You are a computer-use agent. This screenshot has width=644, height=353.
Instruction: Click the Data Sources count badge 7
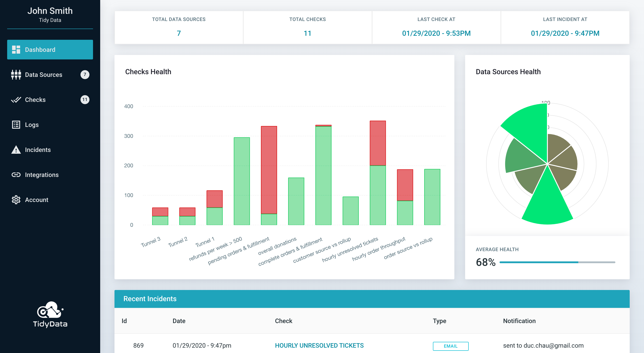85,74
